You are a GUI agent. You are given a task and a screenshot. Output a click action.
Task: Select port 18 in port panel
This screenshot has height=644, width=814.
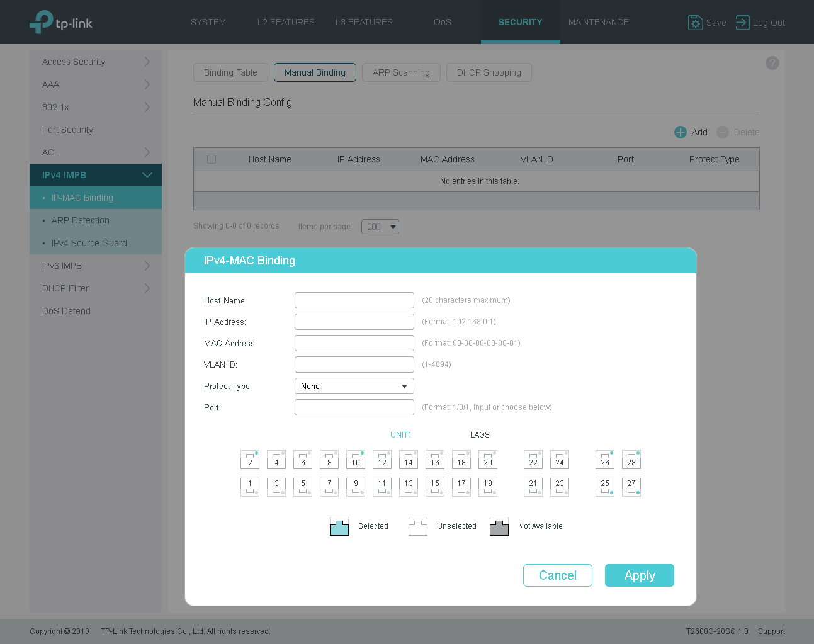[461, 460]
